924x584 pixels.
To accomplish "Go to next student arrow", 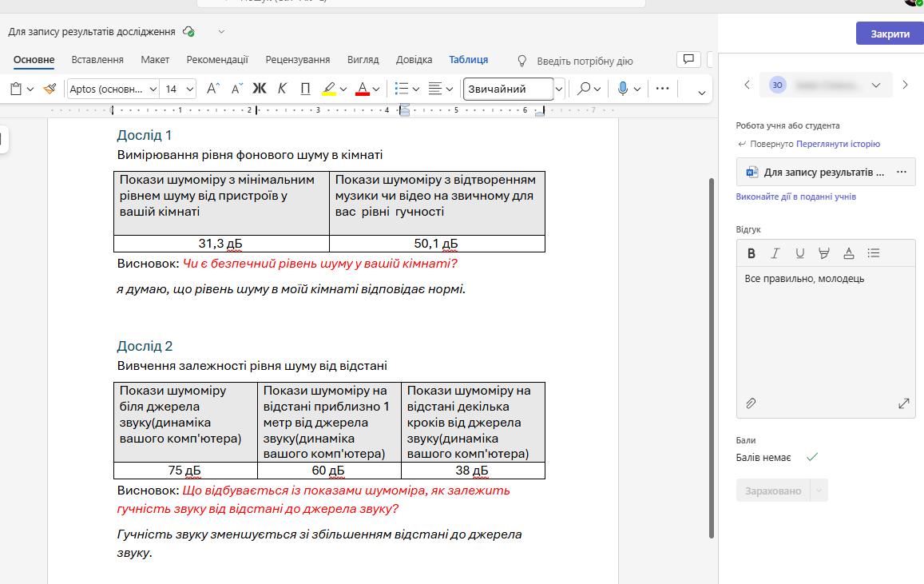I will (905, 85).
